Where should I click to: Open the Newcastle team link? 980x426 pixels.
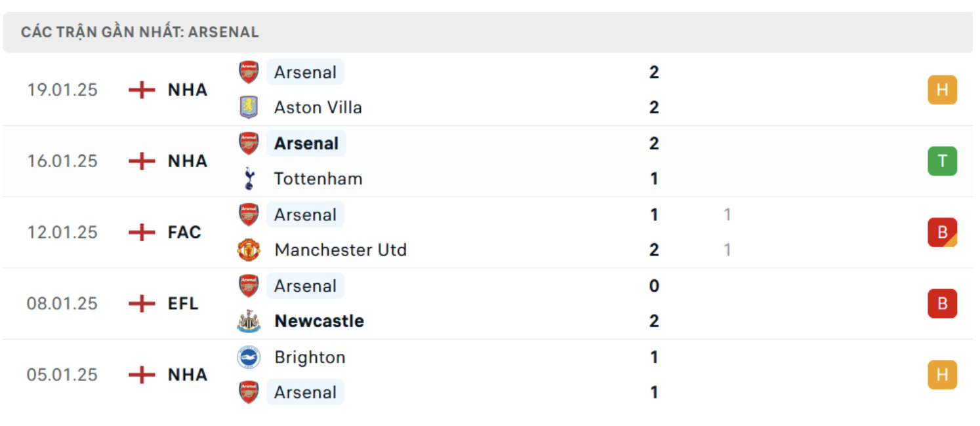coord(319,321)
